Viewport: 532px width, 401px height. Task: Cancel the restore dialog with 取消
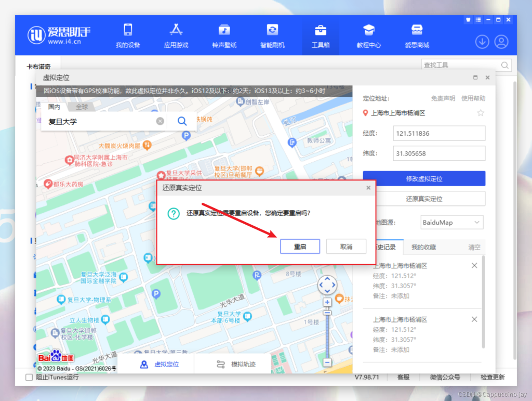346,247
